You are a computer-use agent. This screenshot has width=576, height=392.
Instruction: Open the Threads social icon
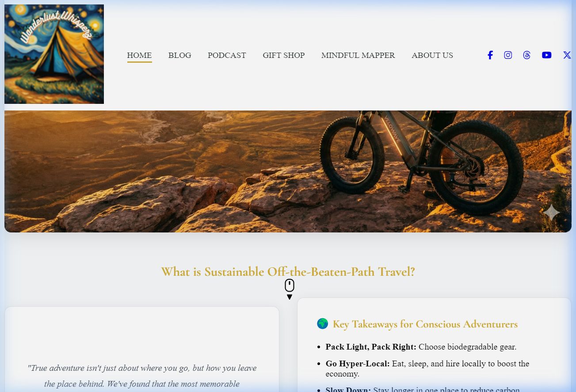click(x=526, y=55)
